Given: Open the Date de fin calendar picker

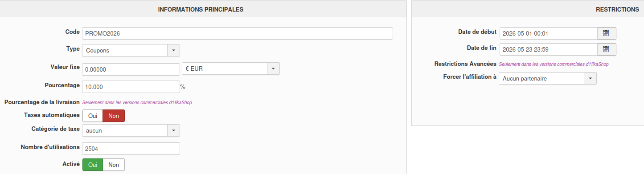Looking at the screenshot, I should pyautogui.click(x=607, y=49).
